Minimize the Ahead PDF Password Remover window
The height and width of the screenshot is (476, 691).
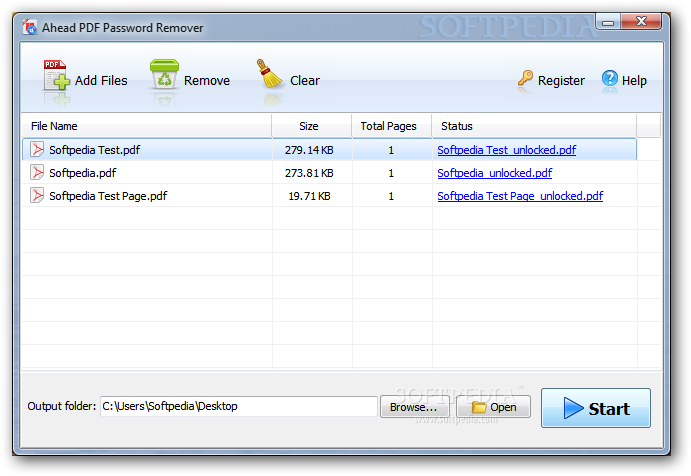tap(608, 22)
